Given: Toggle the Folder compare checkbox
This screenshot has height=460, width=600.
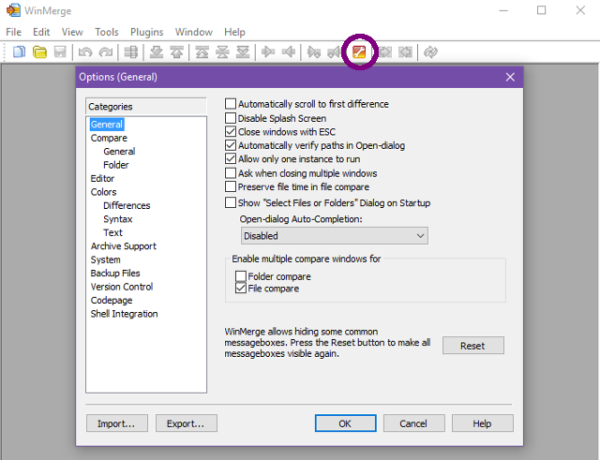Looking at the screenshot, I should 240,276.
